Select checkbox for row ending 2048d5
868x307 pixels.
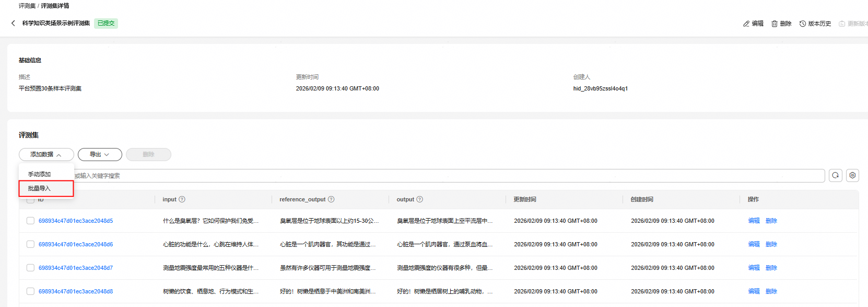coord(30,221)
